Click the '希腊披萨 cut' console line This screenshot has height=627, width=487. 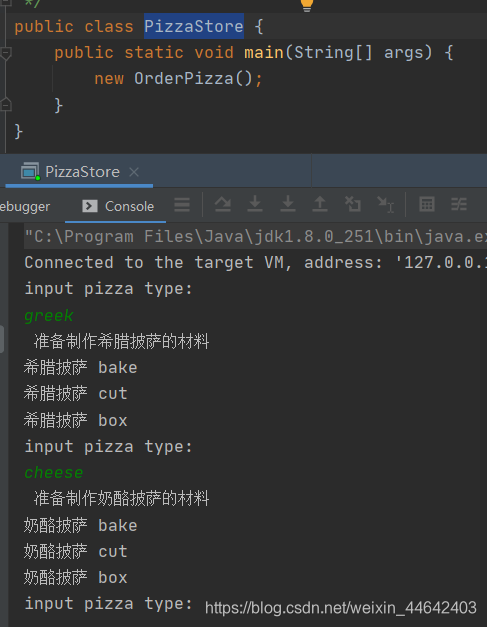[76, 393]
